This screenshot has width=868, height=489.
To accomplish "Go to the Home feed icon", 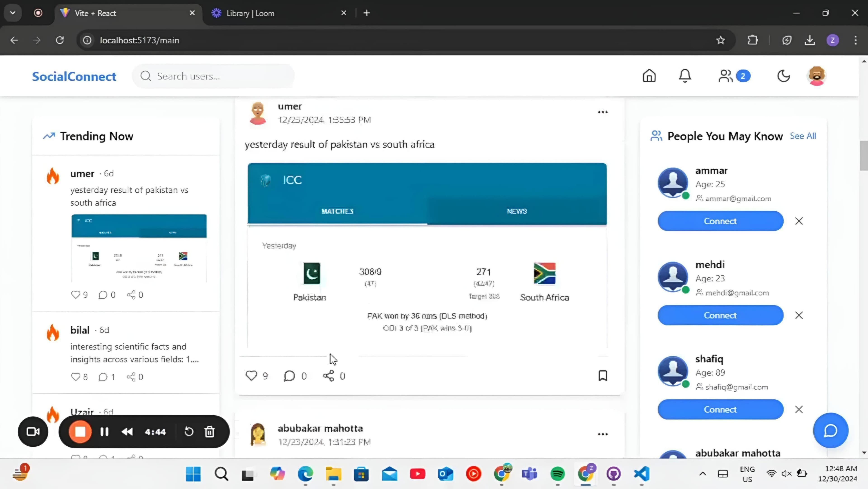I will point(649,76).
